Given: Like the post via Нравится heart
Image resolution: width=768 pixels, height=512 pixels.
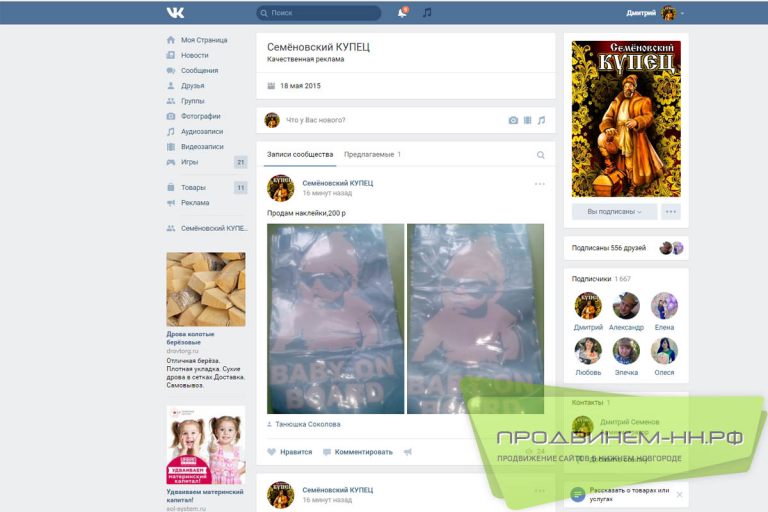Looking at the screenshot, I should click(289, 452).
